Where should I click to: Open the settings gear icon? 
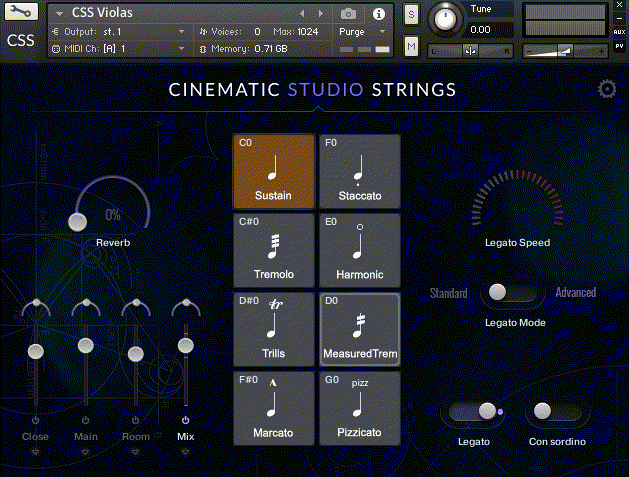607,89
